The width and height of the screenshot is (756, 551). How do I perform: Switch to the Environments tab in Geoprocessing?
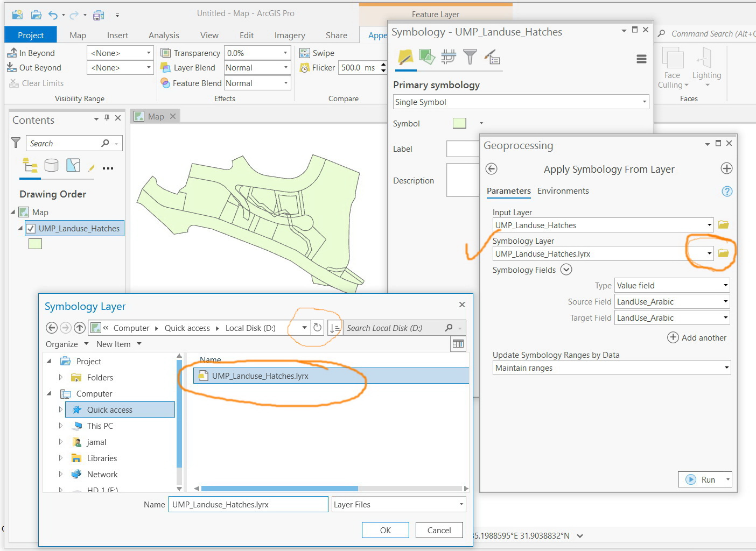[x=563, y=191]
